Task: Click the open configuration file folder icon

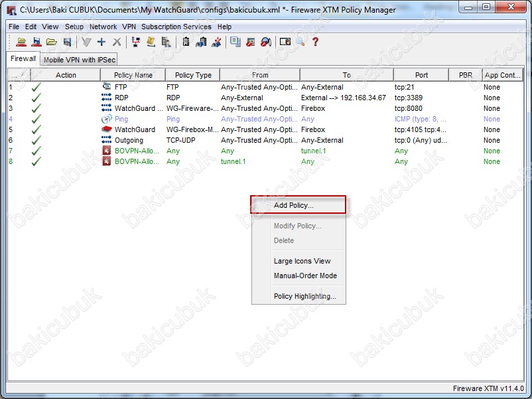Action: (52, 42)
